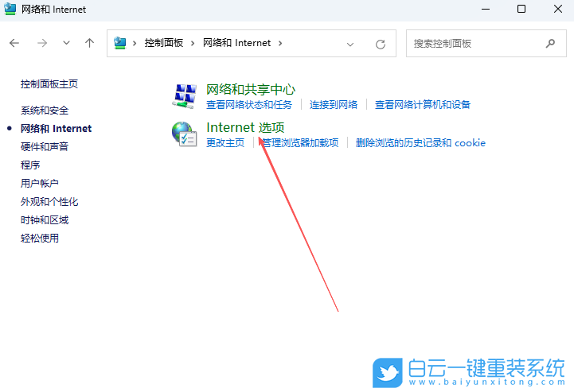Click 删除浏览的历史记录和 cookie link

coord(420,143)
